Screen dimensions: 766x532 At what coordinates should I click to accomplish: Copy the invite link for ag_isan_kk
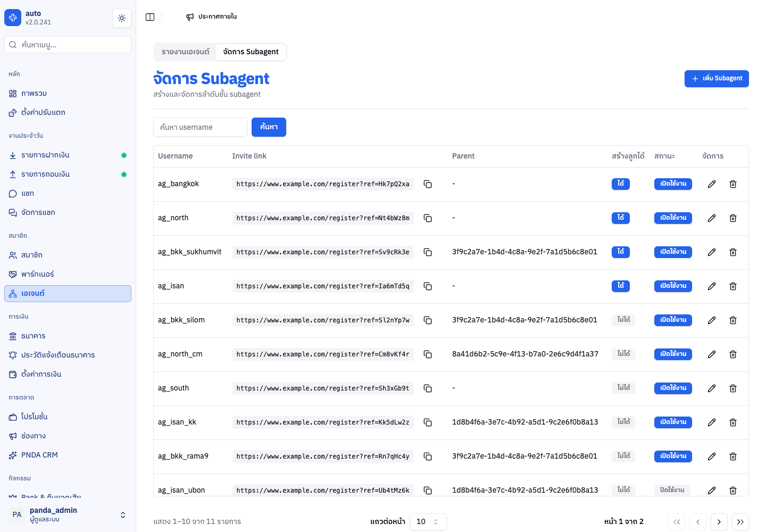(x=428, y=422)
